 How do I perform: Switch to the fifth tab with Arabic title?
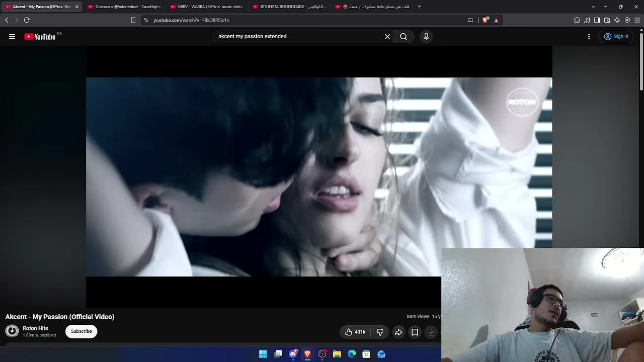coord(371,7)
